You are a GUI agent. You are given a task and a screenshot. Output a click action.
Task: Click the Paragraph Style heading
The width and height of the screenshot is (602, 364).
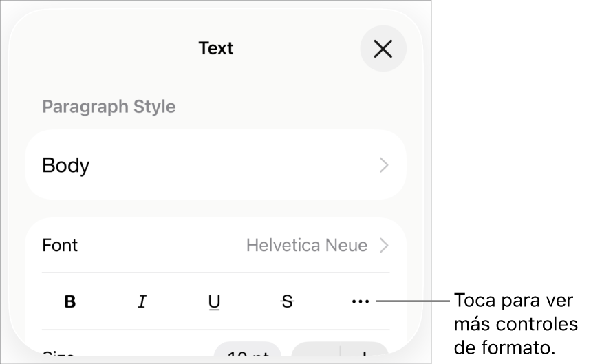click(109, 107)
